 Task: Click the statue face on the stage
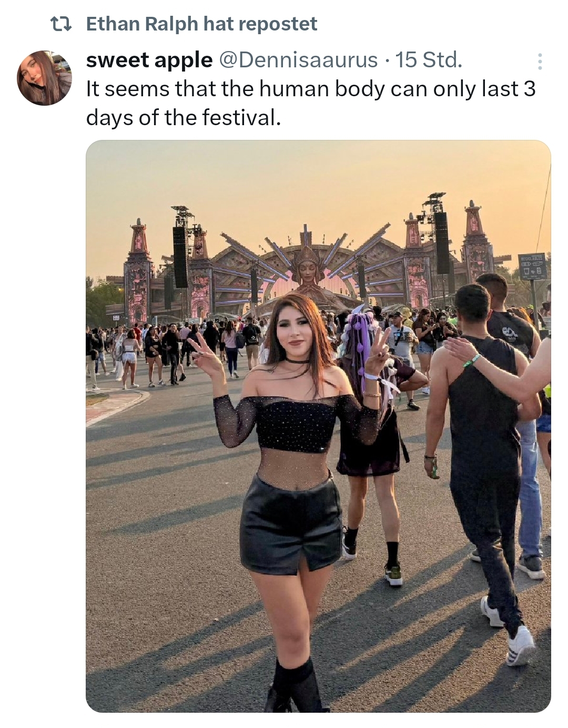click(307, 272)
